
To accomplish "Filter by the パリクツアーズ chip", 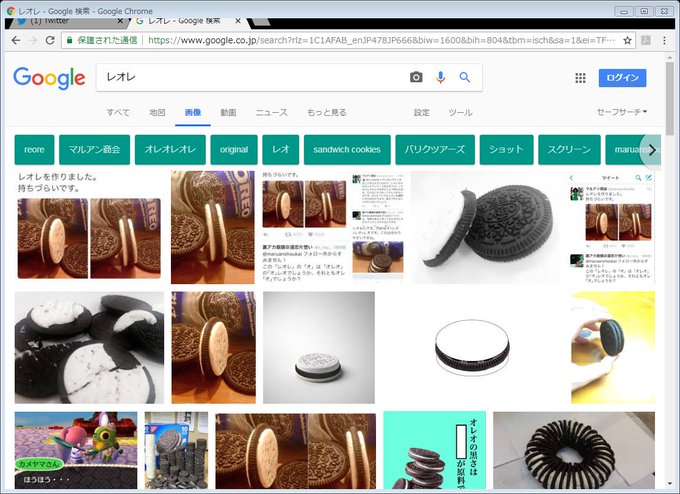I will [x=435, y=150].
